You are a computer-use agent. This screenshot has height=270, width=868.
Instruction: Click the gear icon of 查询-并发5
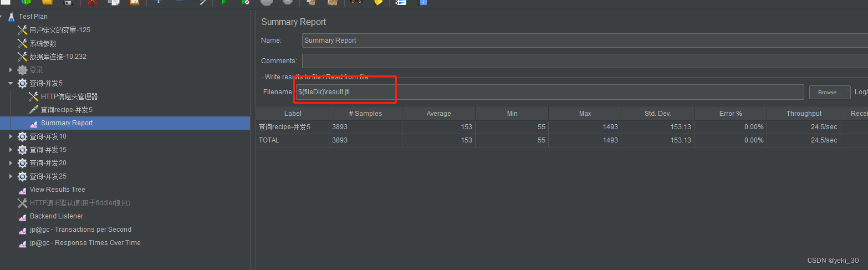click(22, 83)
